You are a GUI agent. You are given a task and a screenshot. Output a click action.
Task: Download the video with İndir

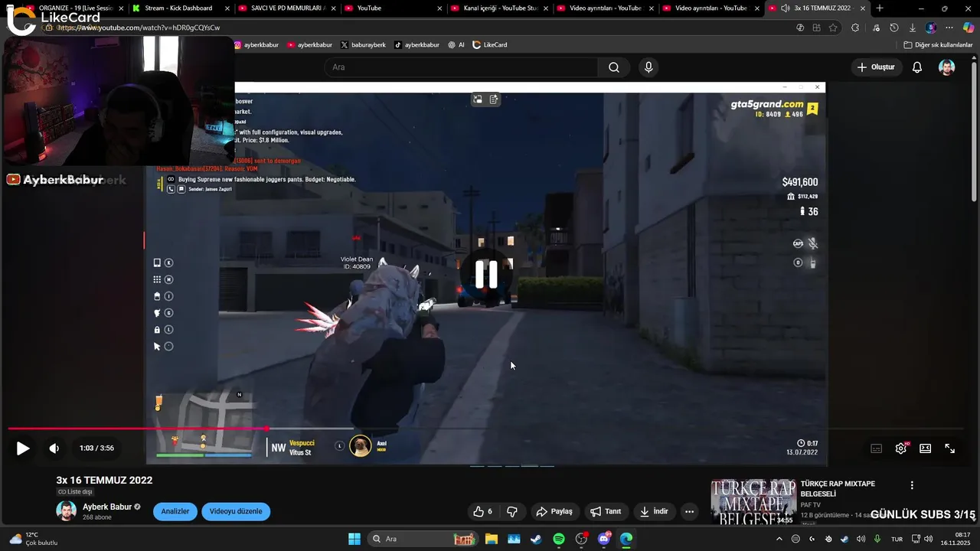tap(655, 511)
